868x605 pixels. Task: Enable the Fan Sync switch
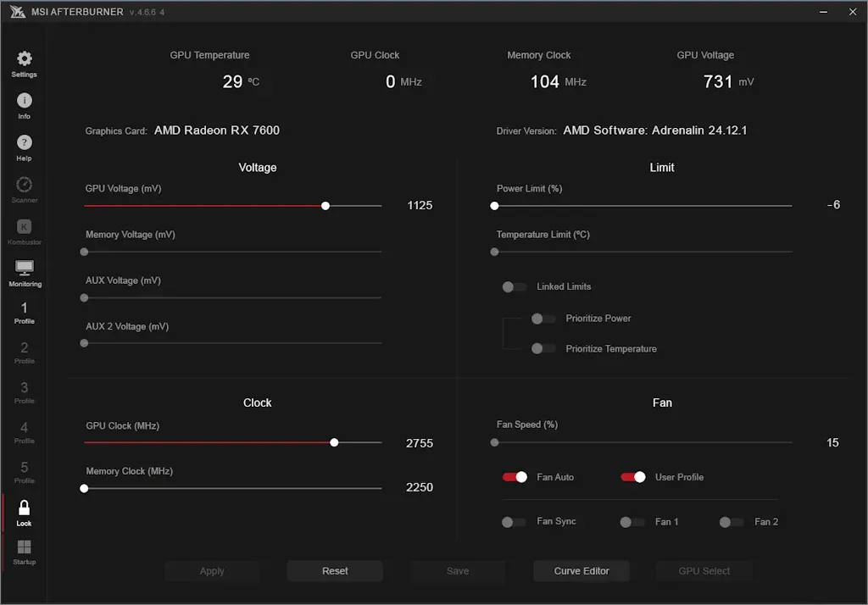(x=513, y=522)
